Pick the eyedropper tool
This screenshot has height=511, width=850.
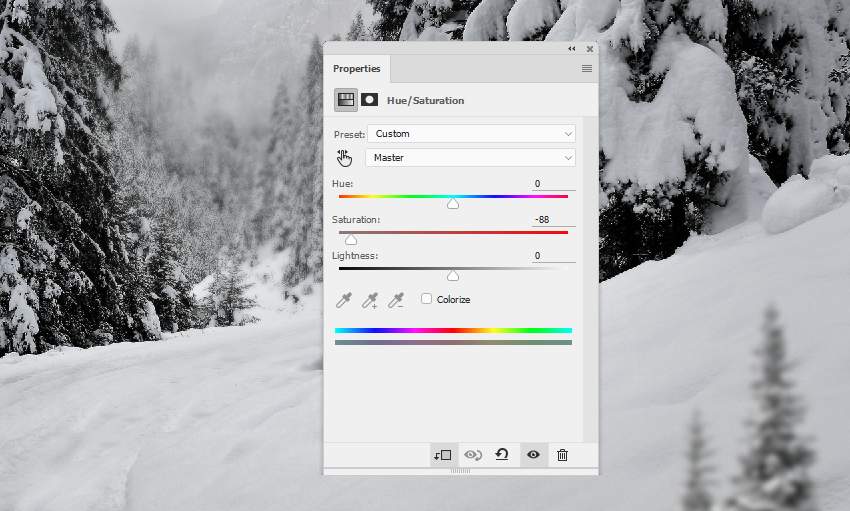tap(344, 300)
